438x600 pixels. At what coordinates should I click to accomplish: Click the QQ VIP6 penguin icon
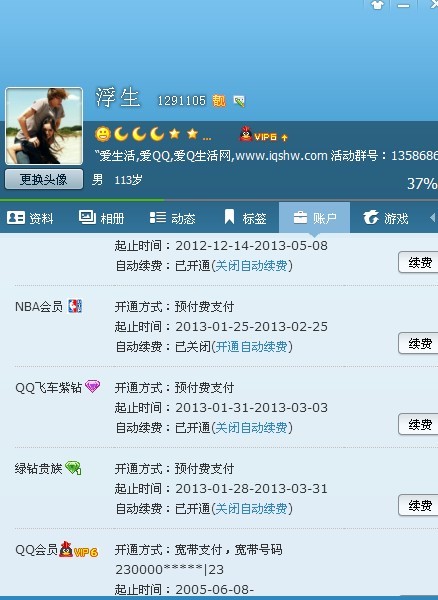(x=246, y=134)
